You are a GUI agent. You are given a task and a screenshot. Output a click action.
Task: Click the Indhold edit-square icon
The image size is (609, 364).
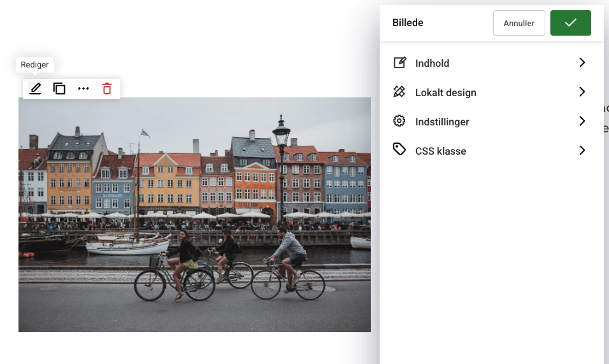click(x=399, y=62)
